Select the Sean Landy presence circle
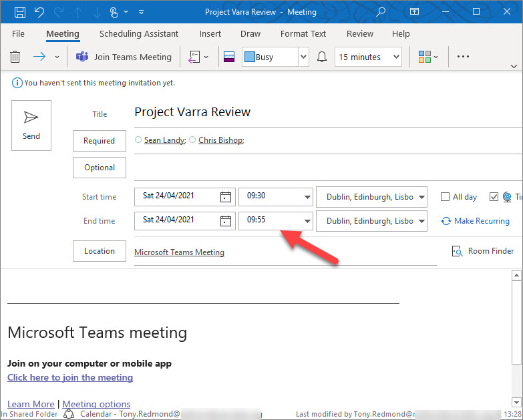The image size is (523, 420). pos(138,140)
